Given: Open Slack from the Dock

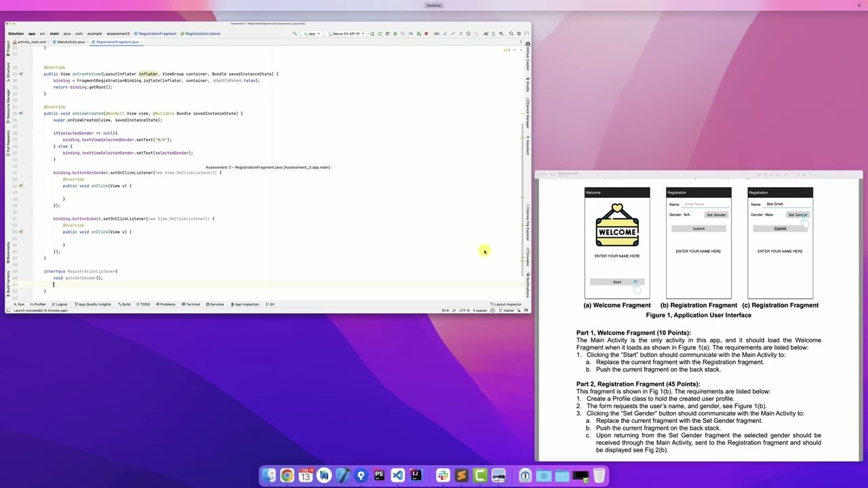Looking at the screenshot, I should pos(443,476).
